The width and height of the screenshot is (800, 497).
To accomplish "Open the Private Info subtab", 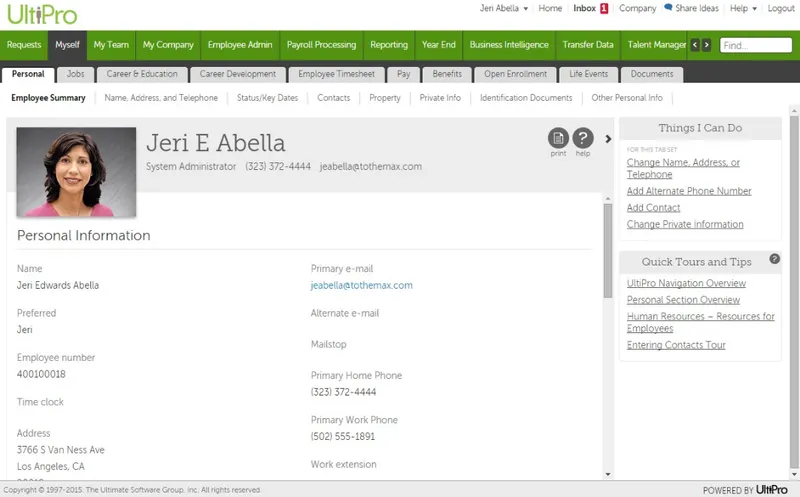I will coord(440,98).
